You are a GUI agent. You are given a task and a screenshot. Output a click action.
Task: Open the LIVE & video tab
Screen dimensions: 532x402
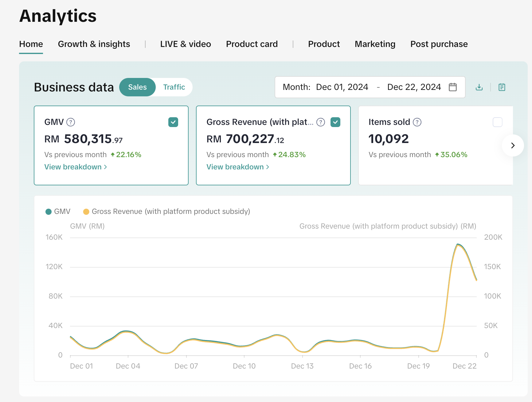tap(186, 44)
